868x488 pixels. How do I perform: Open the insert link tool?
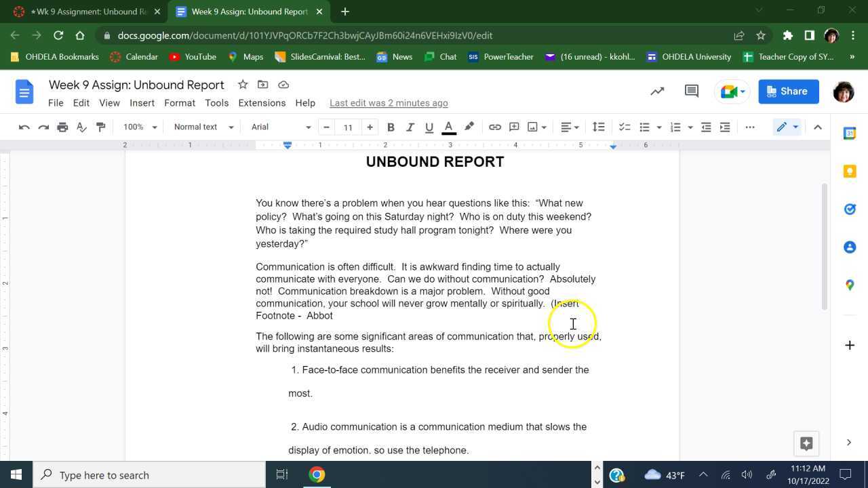495,127
